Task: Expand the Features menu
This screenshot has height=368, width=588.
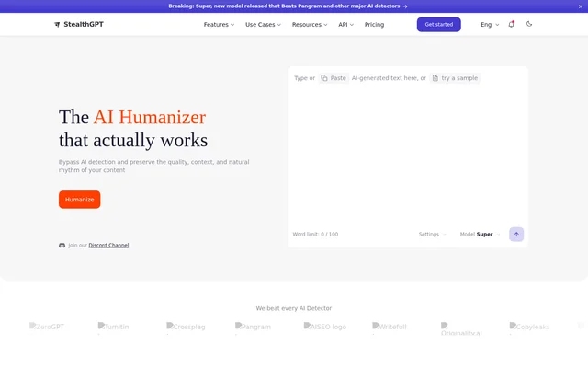Action: pos(219,25)
